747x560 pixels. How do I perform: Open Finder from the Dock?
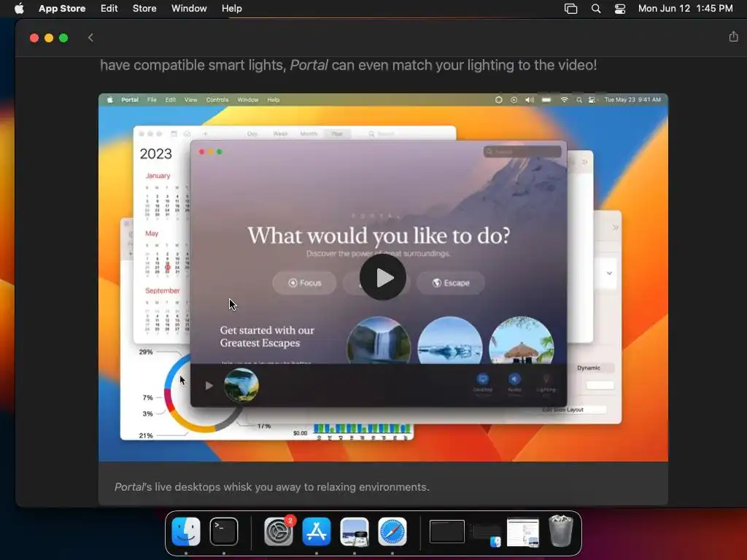pyautogui.click(x=186, y=532)
